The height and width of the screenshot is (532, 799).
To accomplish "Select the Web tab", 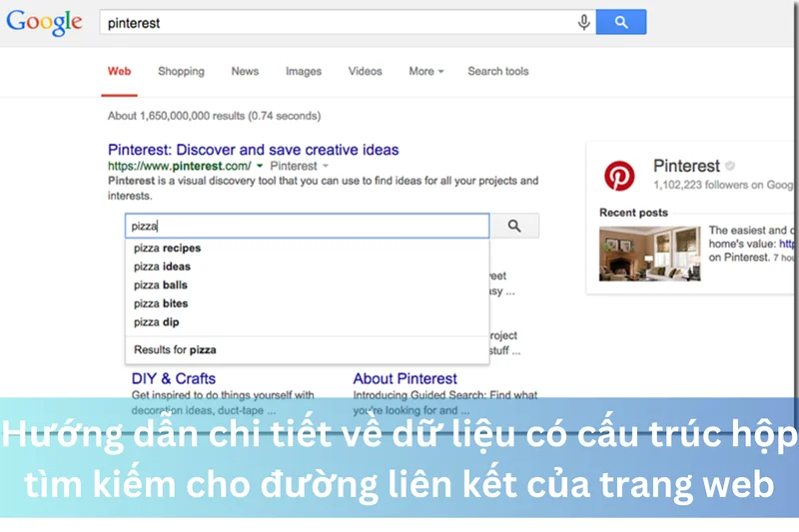I will pos(119,71).
